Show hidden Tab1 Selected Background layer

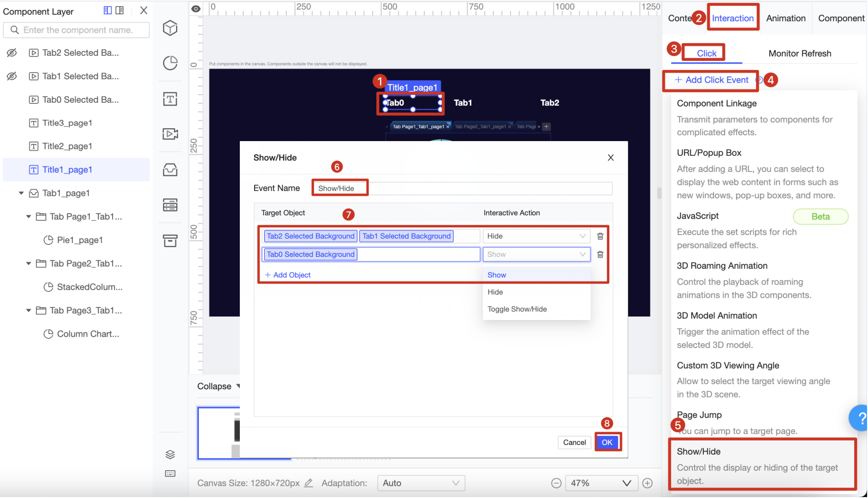point(12,76)
